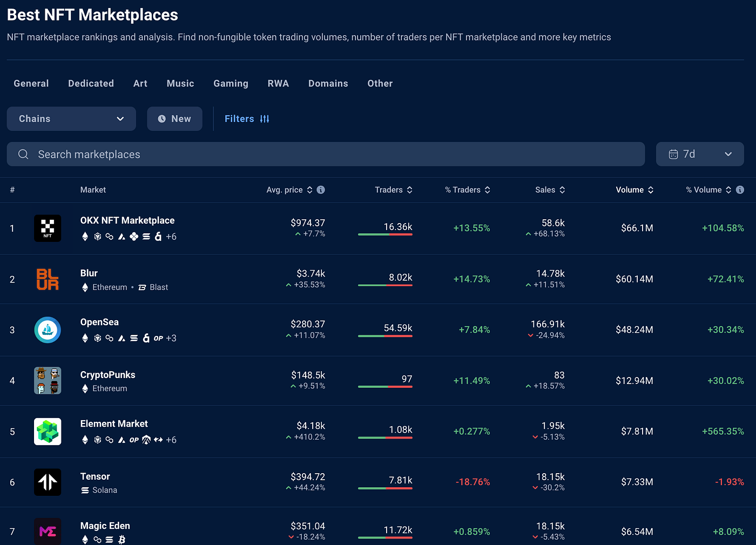Click the calendar icon beside 7d
The height and width of the screenshot is (545, 756).
tap(673, 154)
